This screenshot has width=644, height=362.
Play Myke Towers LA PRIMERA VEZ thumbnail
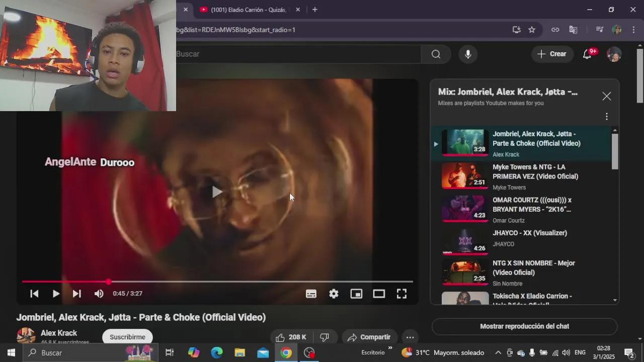point(465,175)
